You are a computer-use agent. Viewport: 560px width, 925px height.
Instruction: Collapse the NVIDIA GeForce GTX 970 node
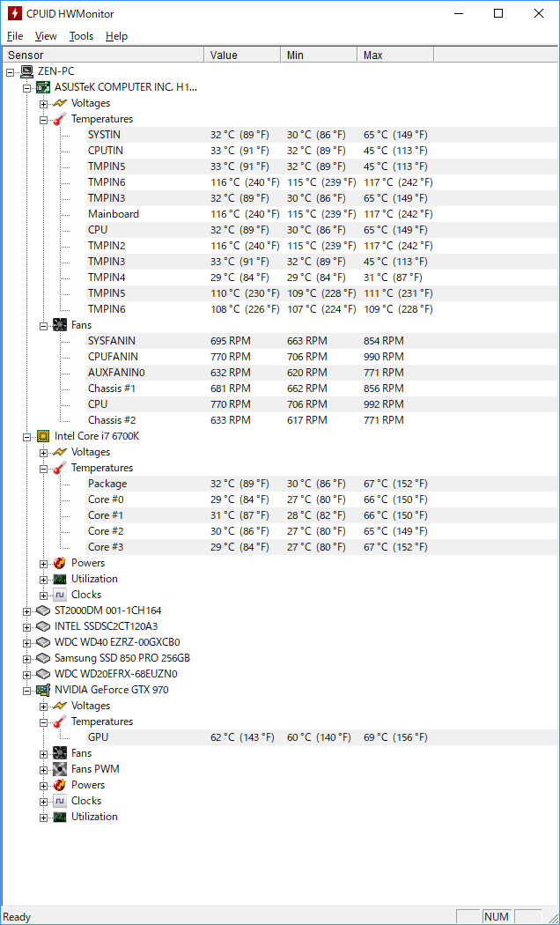(26, 690)
